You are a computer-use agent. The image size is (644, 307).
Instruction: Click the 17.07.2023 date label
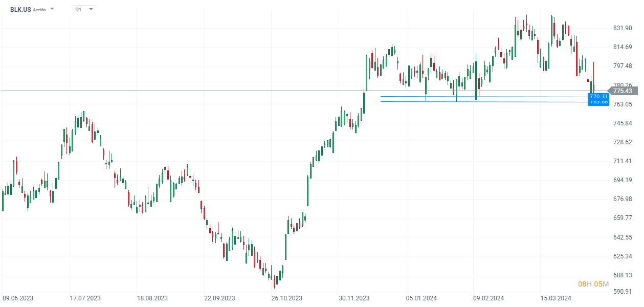tap(85, 298)
